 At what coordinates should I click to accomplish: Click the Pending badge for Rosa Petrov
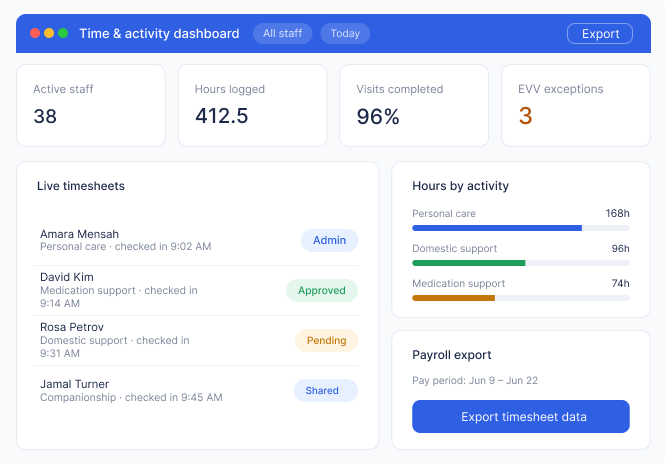pyautogui.click(x=327, y=341)
